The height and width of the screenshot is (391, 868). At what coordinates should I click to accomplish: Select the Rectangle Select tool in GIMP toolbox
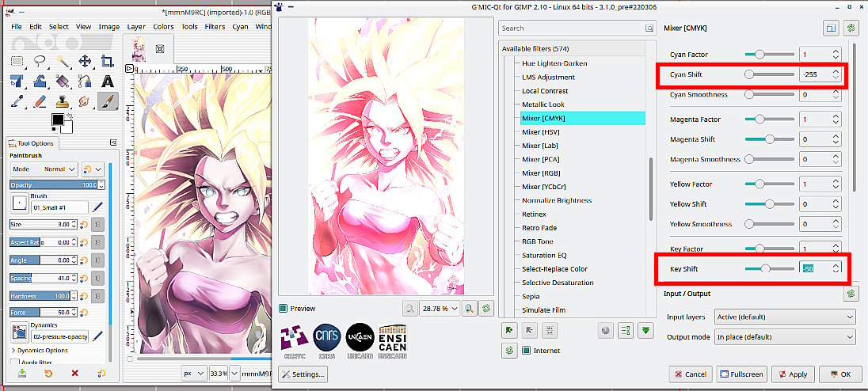[x=17, y=61]
